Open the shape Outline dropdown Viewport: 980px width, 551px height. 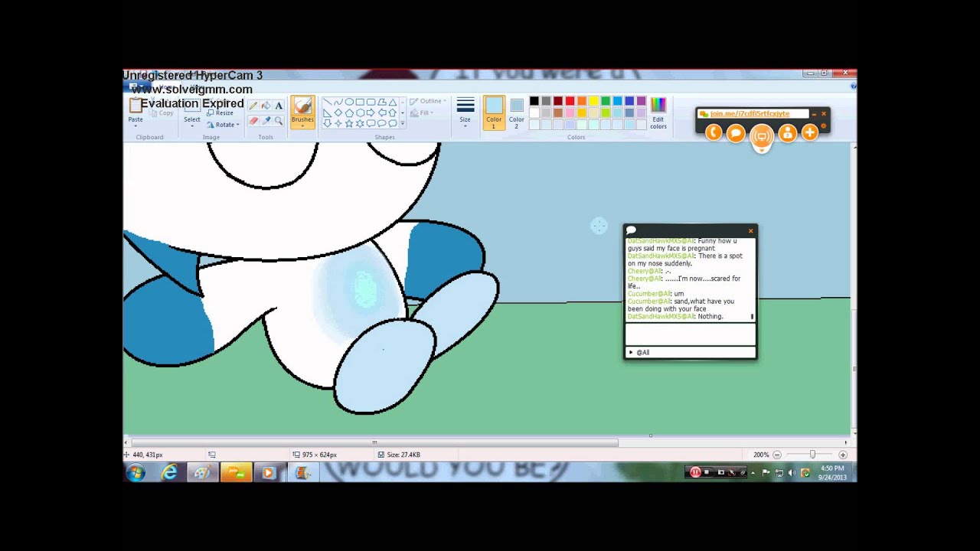[x=428, y=101]
